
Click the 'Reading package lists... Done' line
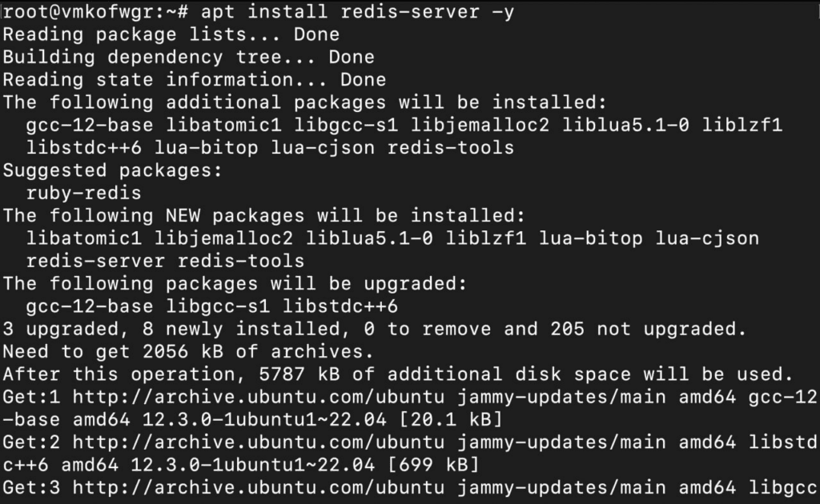coord(171,34)
